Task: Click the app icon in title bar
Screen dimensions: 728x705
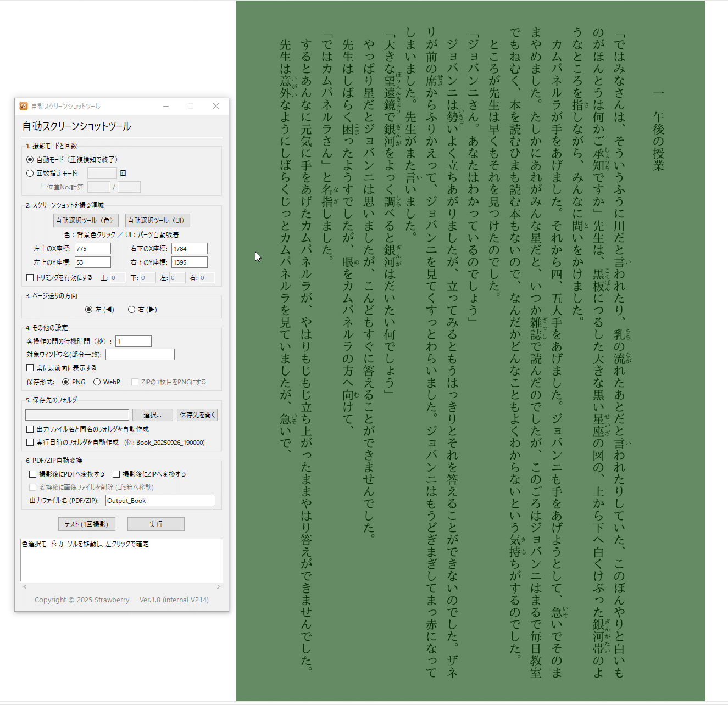Action: point(24,106)
